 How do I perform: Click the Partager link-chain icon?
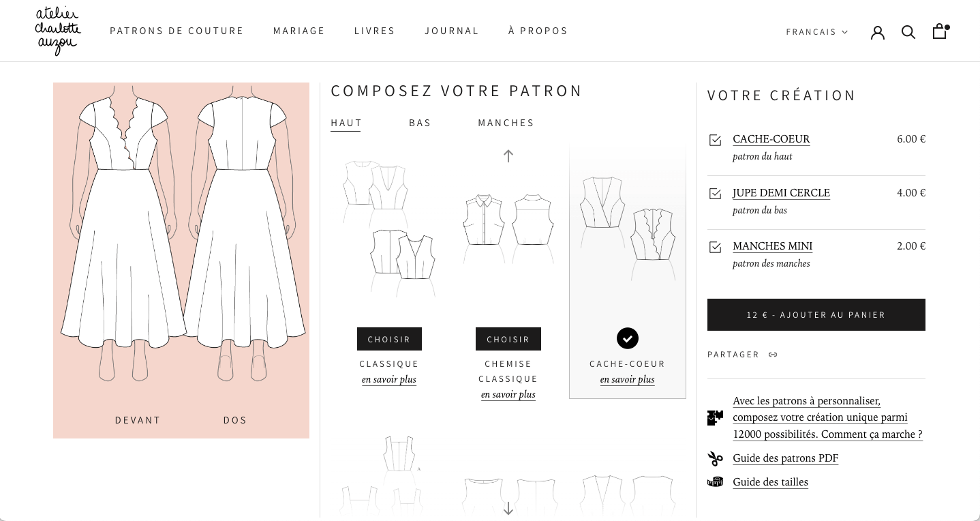point(773,355)
